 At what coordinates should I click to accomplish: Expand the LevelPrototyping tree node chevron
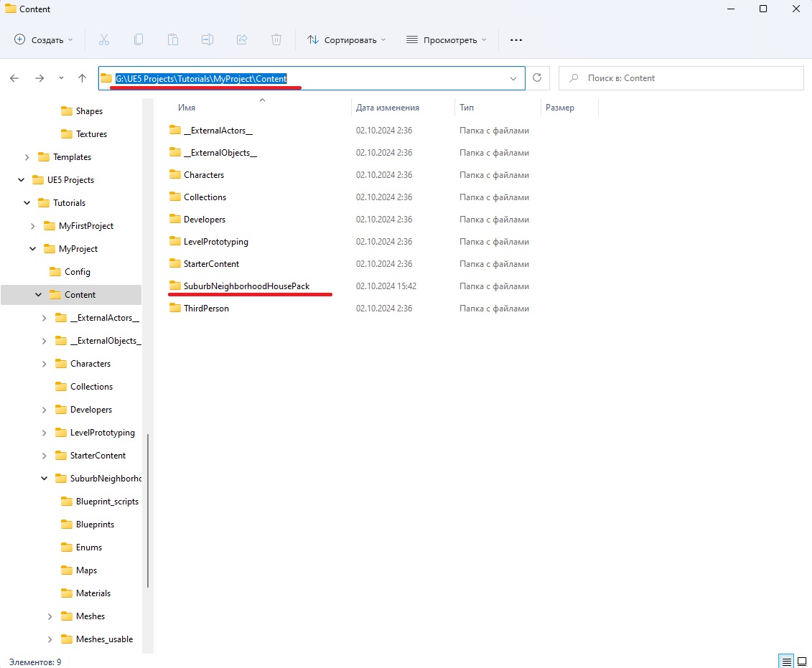[x=44, y=433]
